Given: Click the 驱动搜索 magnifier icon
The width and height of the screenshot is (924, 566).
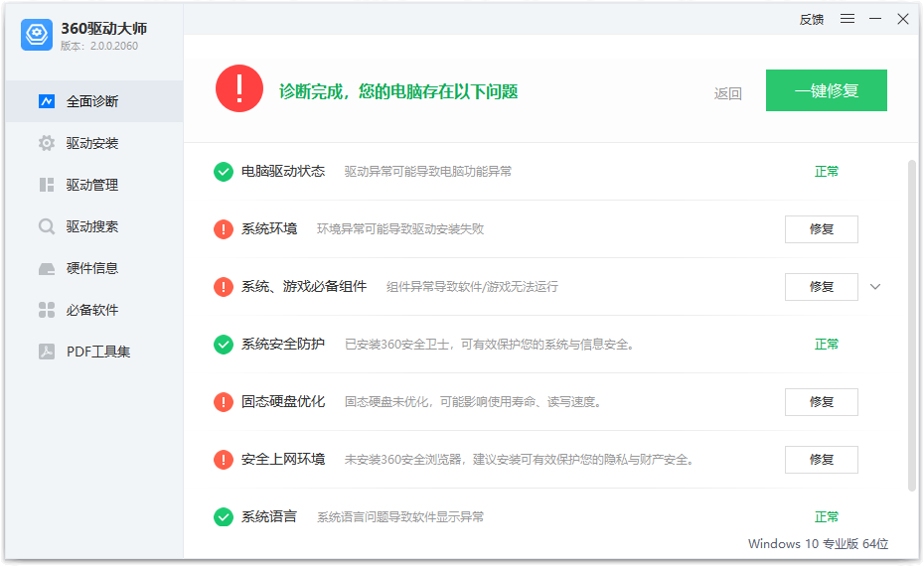Looking at the screenshot, I should pos(47,226).
